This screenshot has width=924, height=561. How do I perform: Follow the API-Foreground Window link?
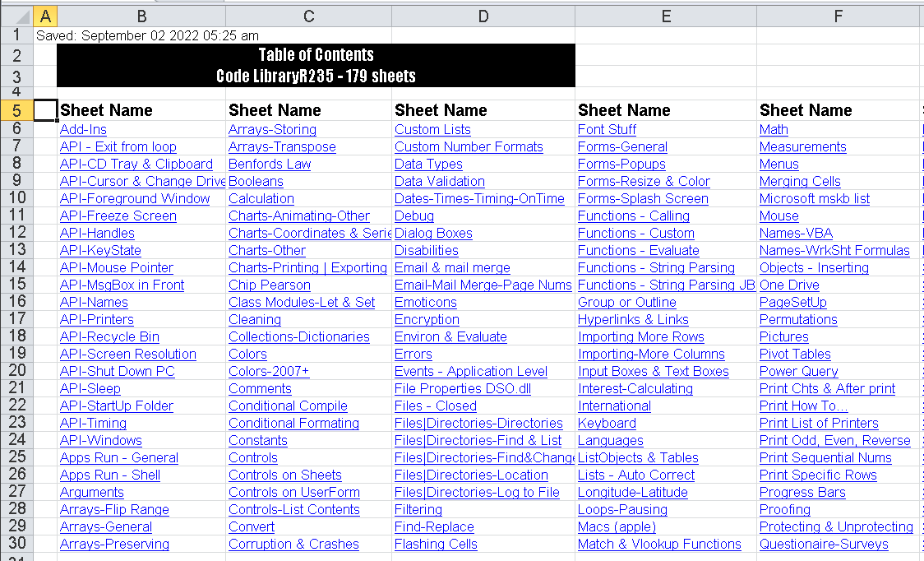(x=135, y=199)
